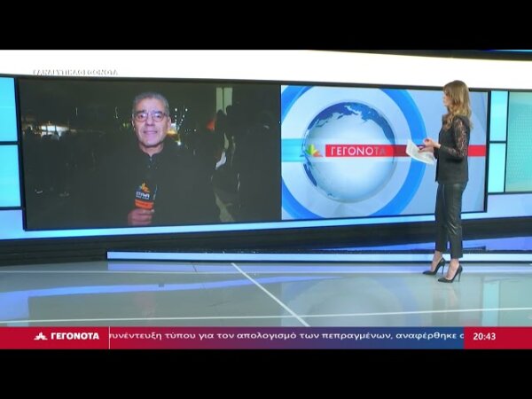This screenshot has height=399, width=532.
Task: Click the reporter's eyeglasses
Action: coord(152,116)
